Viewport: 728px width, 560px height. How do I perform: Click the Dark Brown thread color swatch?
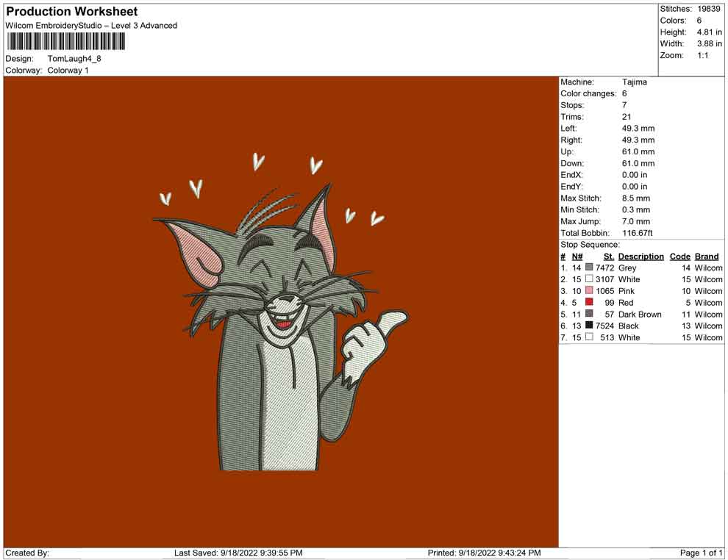[589, 314]
